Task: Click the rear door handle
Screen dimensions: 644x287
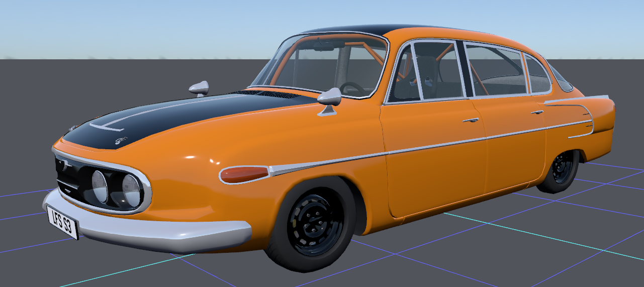Action: [x=536, y=112]
